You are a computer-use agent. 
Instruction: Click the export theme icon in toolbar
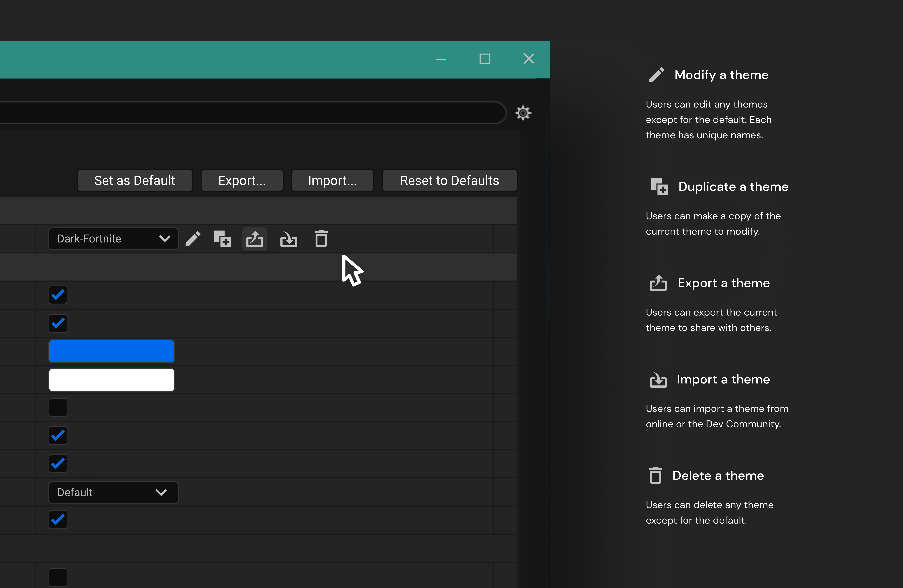coord(255,239)
